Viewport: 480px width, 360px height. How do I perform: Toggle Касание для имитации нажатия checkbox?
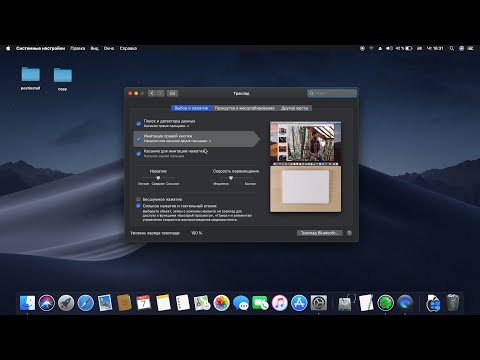click(138, 154)
